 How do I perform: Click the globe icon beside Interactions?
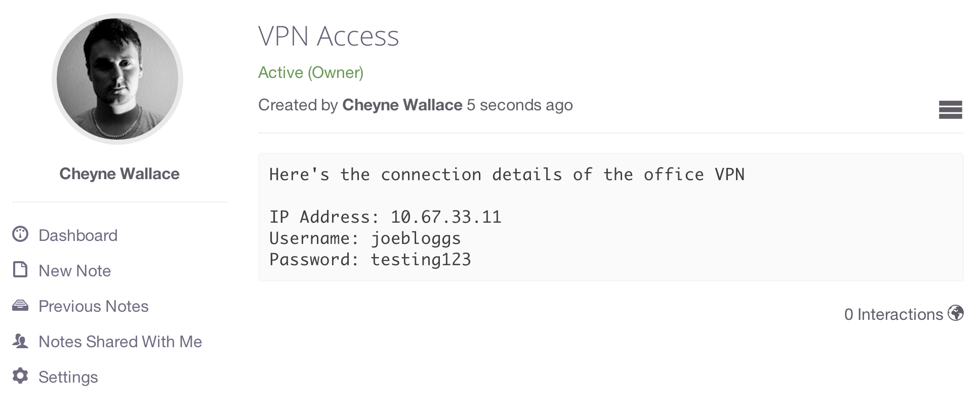click(956, 313)
